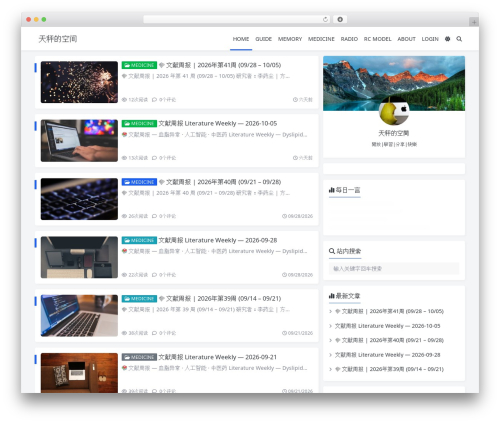Click views eye icon on 2026-09-28 post

click(124, 275)
